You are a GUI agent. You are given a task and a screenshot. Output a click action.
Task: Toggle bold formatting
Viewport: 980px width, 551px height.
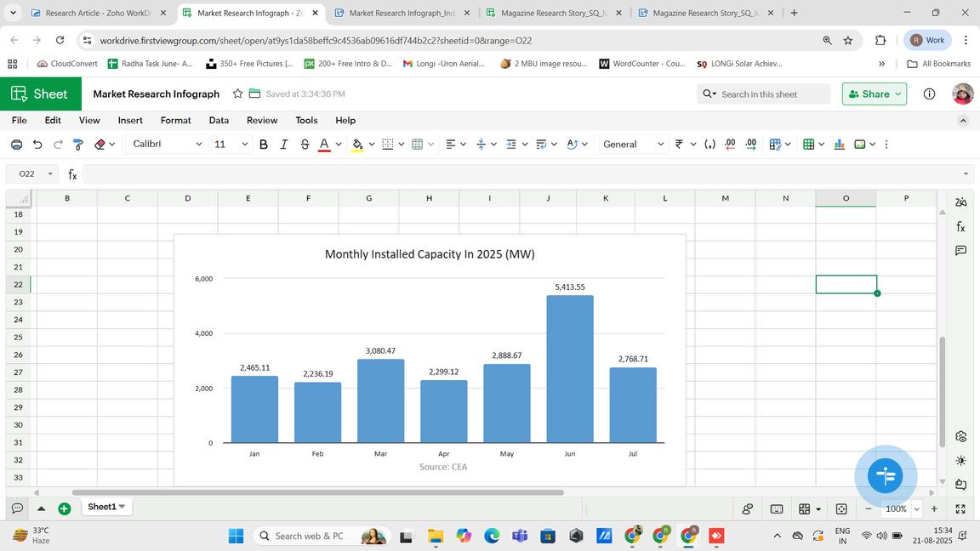(x=263, y=145)
